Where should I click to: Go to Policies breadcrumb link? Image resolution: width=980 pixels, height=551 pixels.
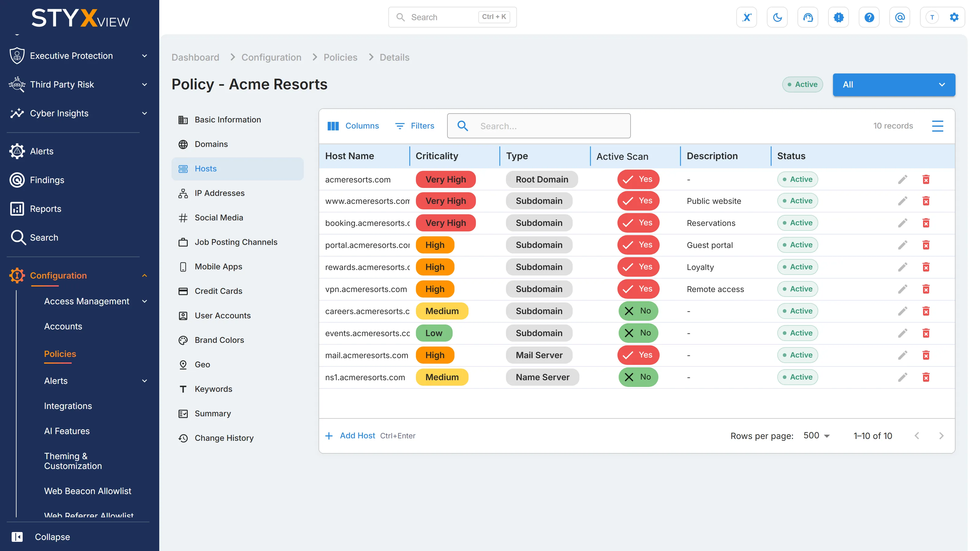(x=340, y=58)
